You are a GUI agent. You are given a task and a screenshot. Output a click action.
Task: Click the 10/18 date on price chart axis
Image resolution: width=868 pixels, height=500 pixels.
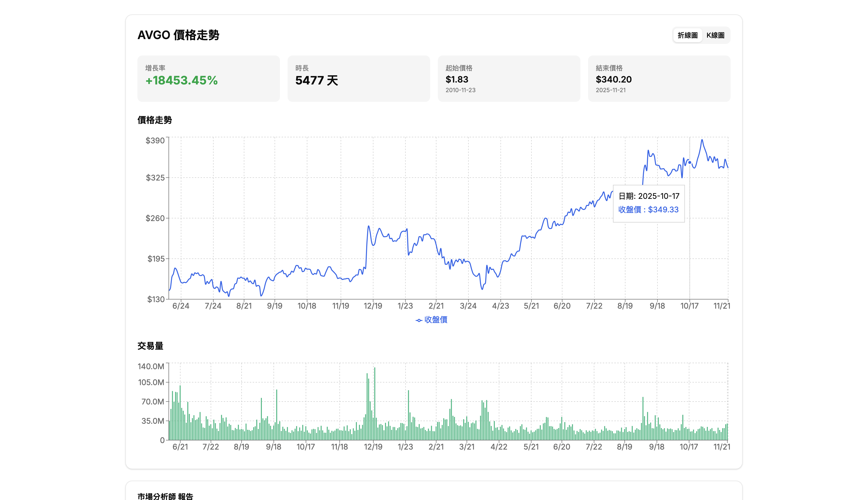click(307, 306)
